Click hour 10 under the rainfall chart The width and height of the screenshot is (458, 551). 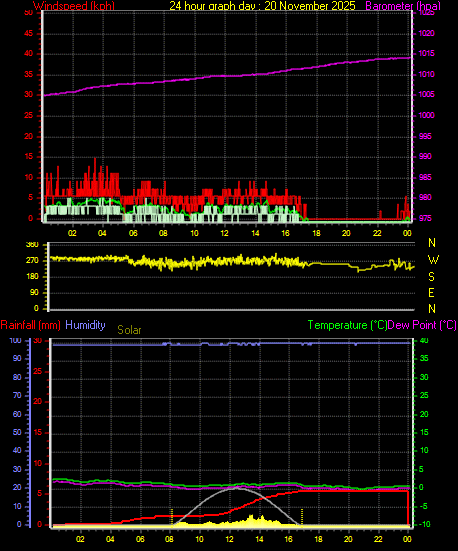click(199, 539)
